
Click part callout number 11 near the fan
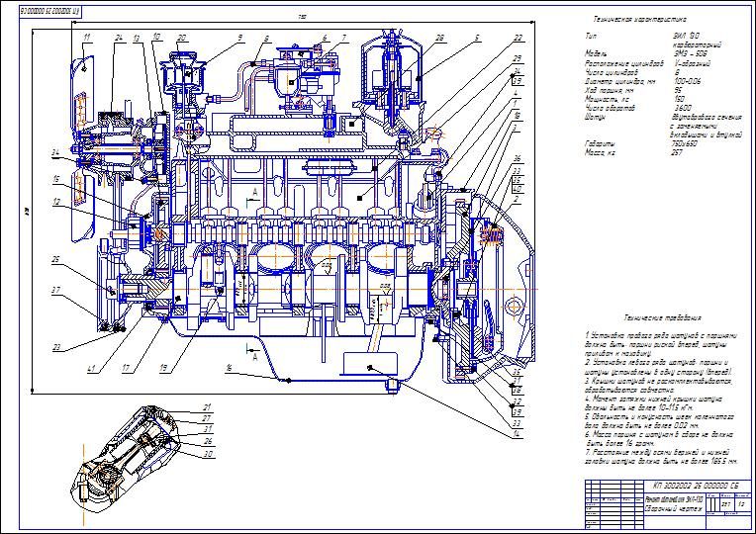[x=87, y=38]
